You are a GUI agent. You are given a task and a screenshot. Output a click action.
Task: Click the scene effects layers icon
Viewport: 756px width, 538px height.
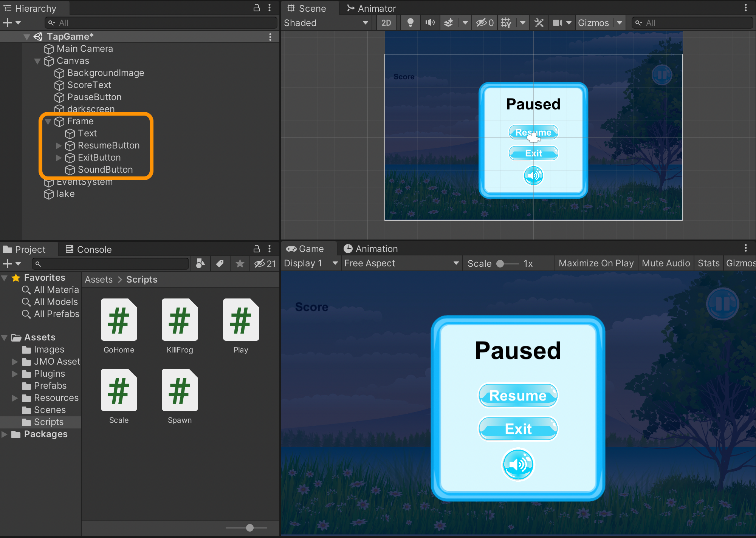point(449,23)
